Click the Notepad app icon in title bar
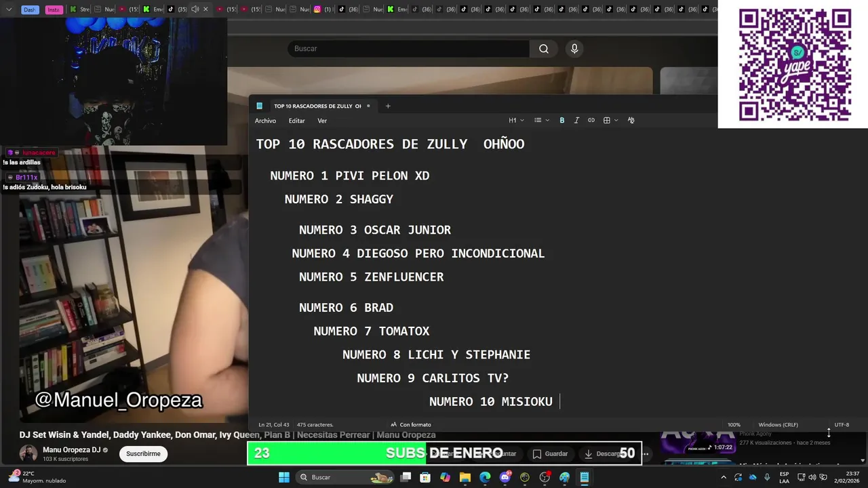This screenshot has height=488, width=868. pos(259,106)
